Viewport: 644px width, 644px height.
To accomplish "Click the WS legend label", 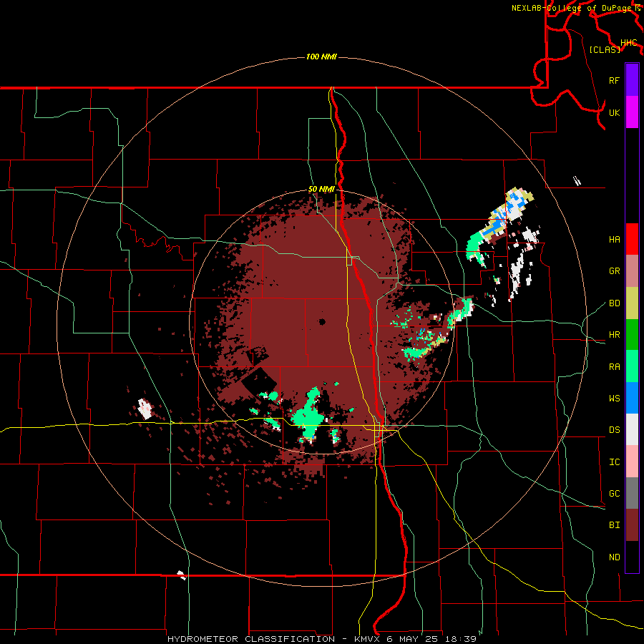I will [614, 399].
